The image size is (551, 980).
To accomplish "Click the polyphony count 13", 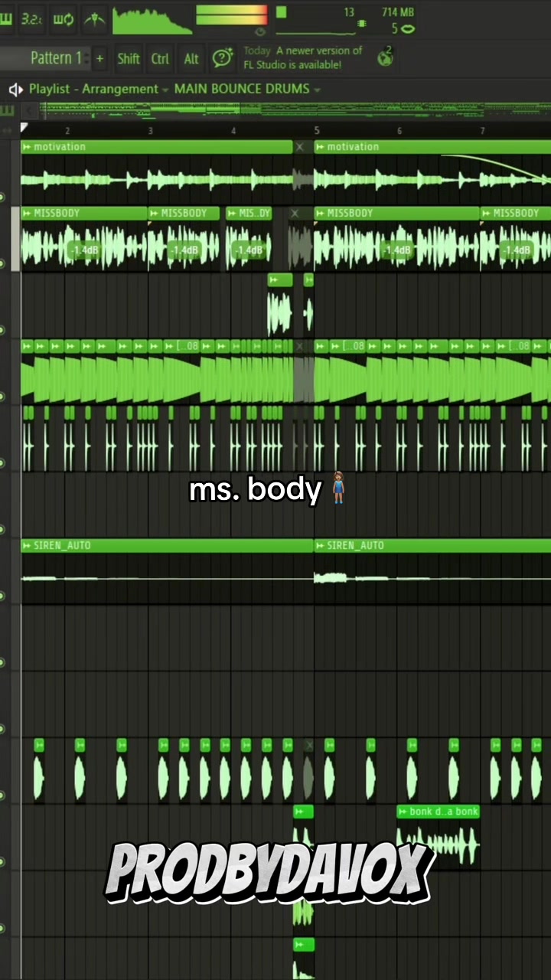I will pos(349,12).
